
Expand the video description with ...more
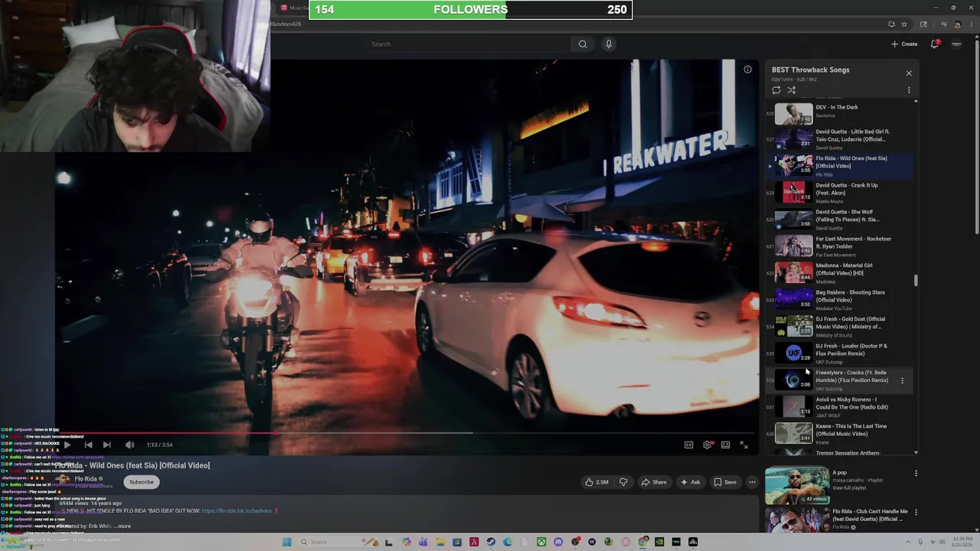[x=122, y=527]
